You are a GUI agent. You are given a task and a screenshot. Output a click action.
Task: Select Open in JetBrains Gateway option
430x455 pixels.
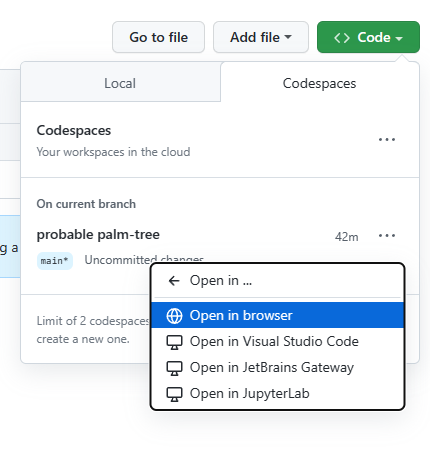coord(277,368)
